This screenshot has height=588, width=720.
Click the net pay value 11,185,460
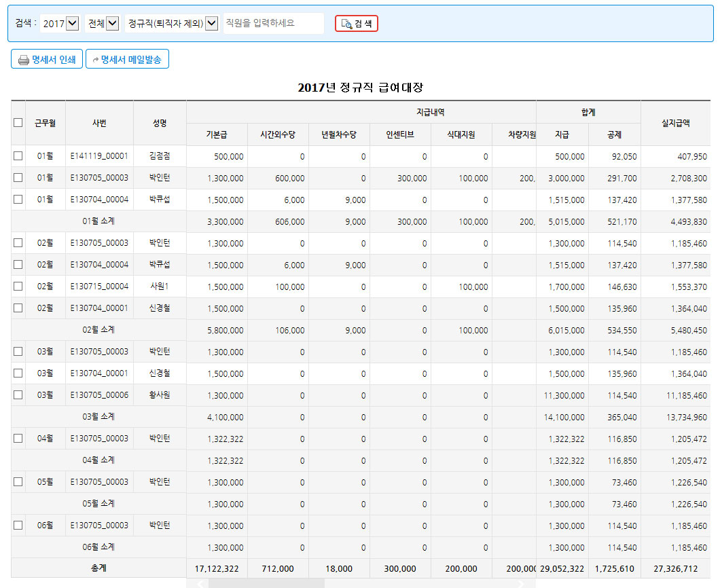point(687,395)
